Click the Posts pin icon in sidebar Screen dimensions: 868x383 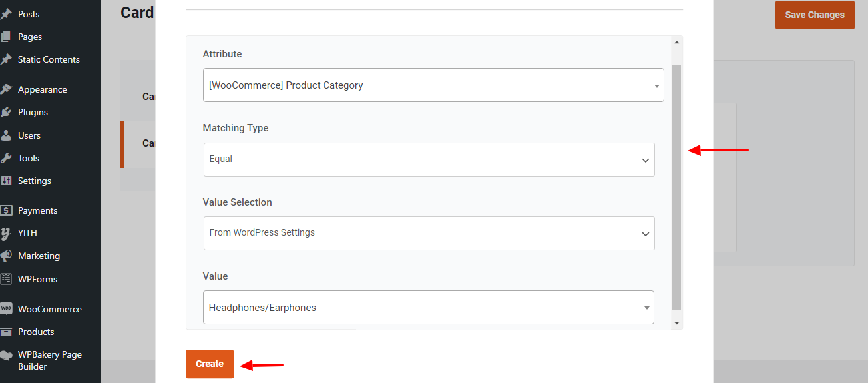pyautogui.click(x=7, y=14)
